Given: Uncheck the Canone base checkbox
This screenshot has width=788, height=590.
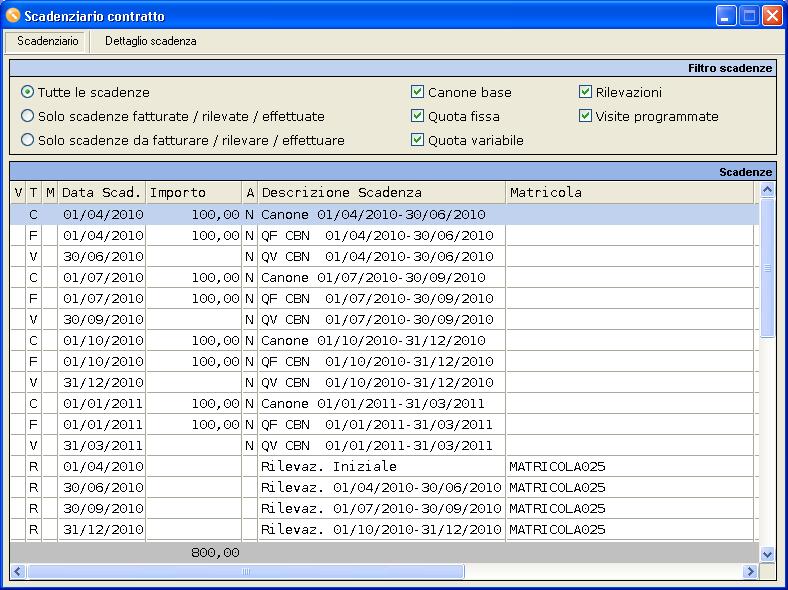Looking at the screenshot, I should 418,92.
